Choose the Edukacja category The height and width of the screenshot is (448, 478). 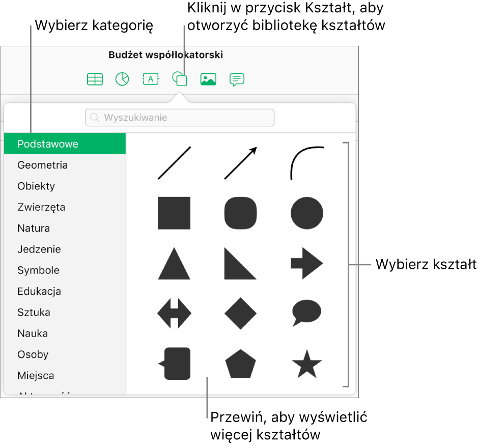[65, 291]
